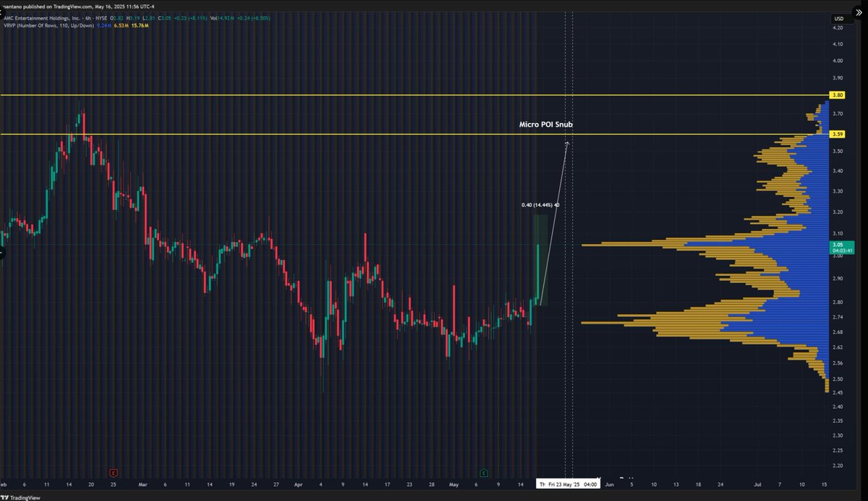Click the Mar label on time axis
Viewport: 868px width, 501px height.
pyautogui.click(x=142, y=484)
